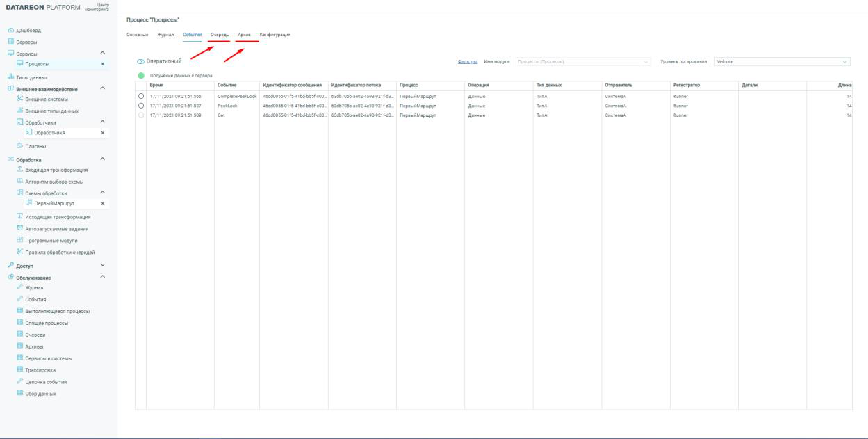Click the Трассировка table icon
Viewport: 868px width, 439px height.
tap(19, 370)
